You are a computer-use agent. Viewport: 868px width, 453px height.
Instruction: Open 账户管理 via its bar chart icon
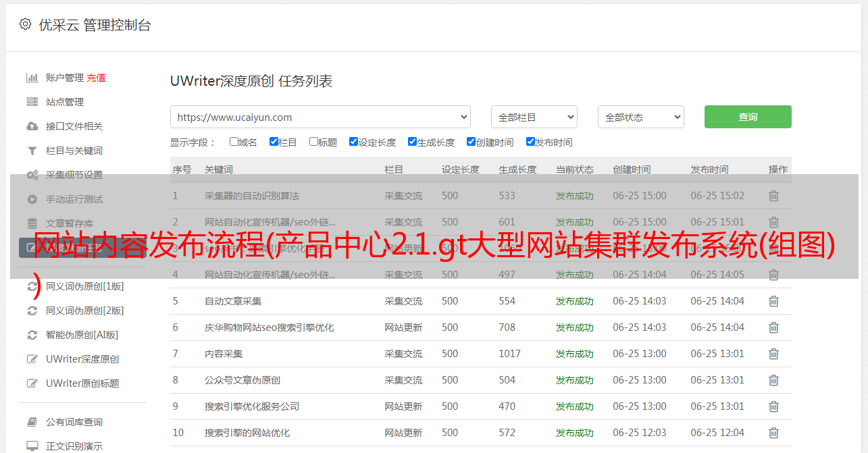point(32,78)
